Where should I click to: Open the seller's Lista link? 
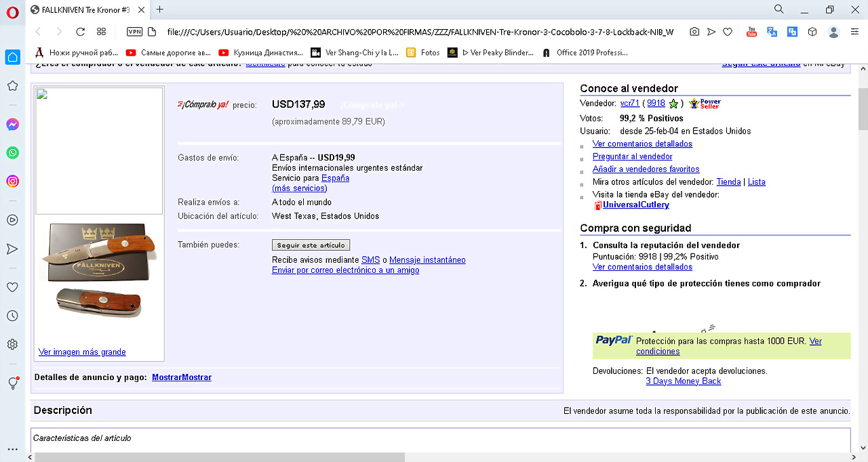(757, 182)
